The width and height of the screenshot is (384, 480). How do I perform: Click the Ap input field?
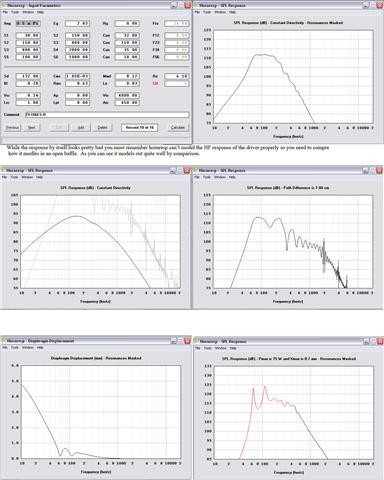pos(77,96)
